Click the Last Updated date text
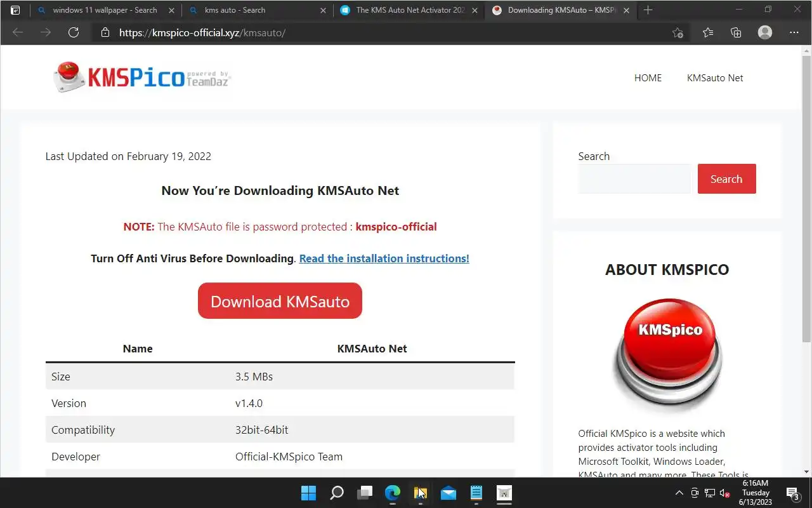Image resolution: width=812 pixels, height=508 pixels. [x=128, y=156]
